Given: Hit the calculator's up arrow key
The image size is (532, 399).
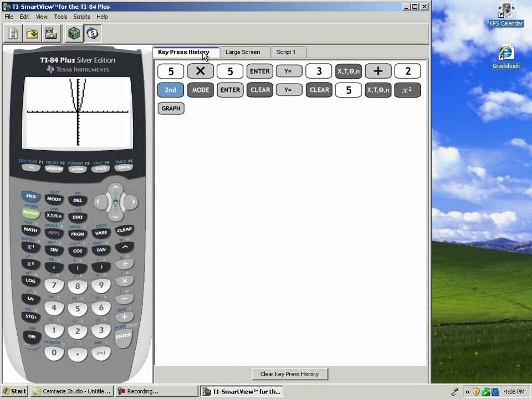Looking at the screenshot, I should tap(116, 187).
